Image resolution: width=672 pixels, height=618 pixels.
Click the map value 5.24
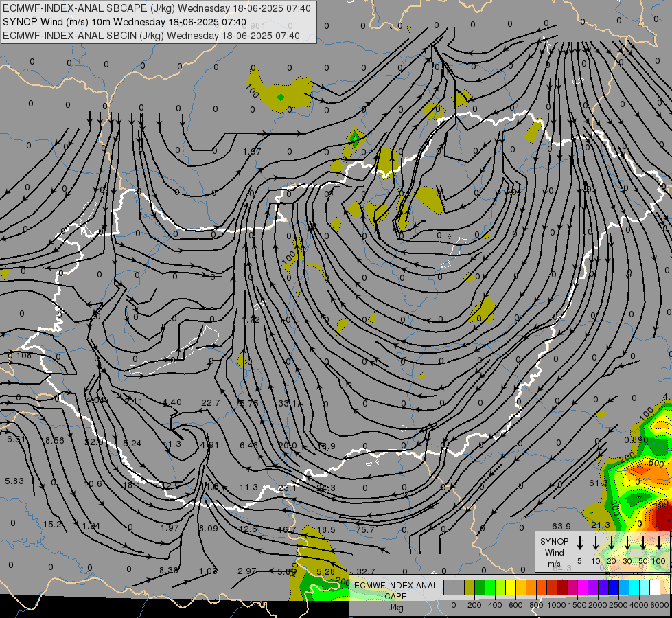(132, 444)
